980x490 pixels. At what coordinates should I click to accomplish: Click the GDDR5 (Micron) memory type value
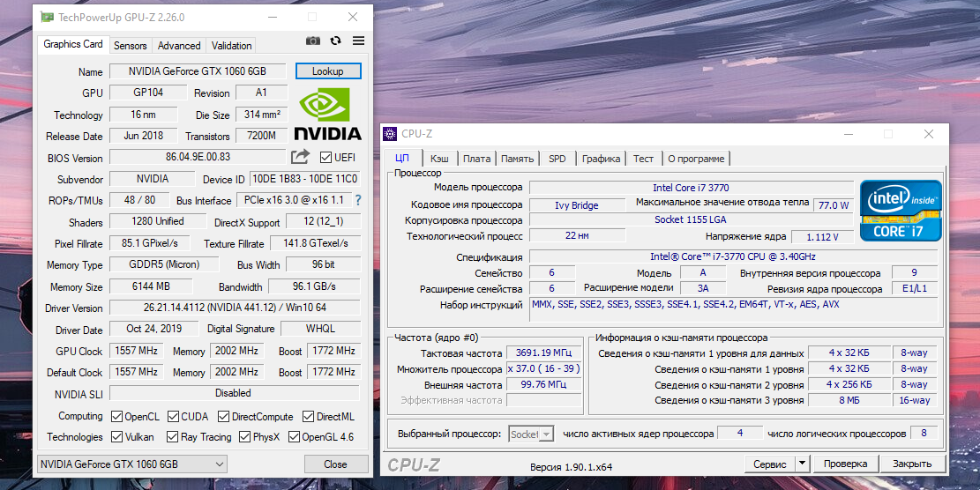tap(164, 264)
